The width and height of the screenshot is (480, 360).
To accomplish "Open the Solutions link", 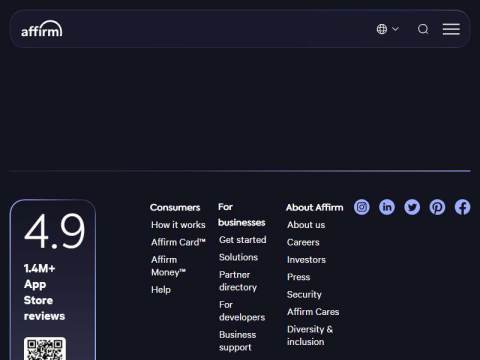I will (238, 257).
